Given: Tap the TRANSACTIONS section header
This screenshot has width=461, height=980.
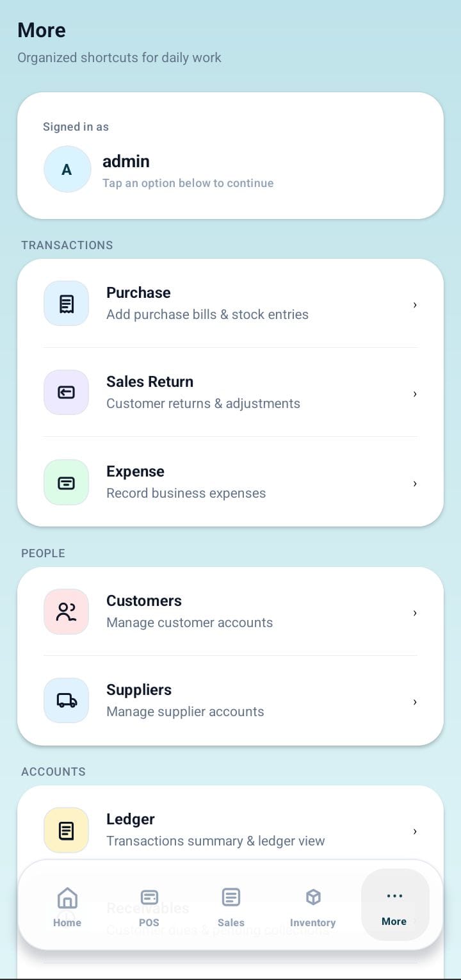Looking at the screenshot, I should point(67,245).
